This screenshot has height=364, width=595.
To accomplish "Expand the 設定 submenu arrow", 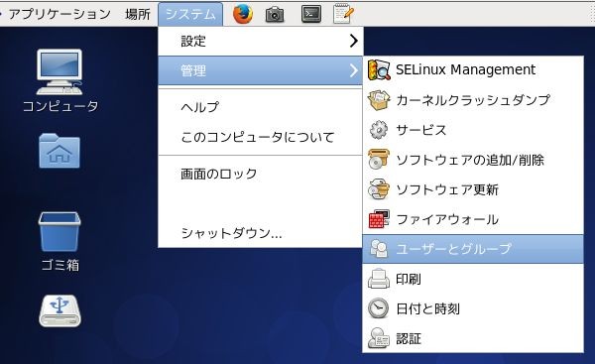I will click(x=354, y=41).
